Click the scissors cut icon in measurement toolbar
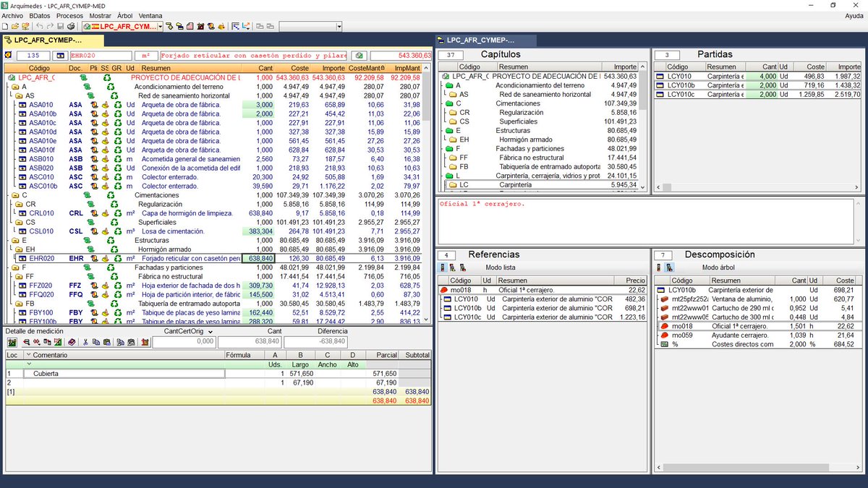 85,342
